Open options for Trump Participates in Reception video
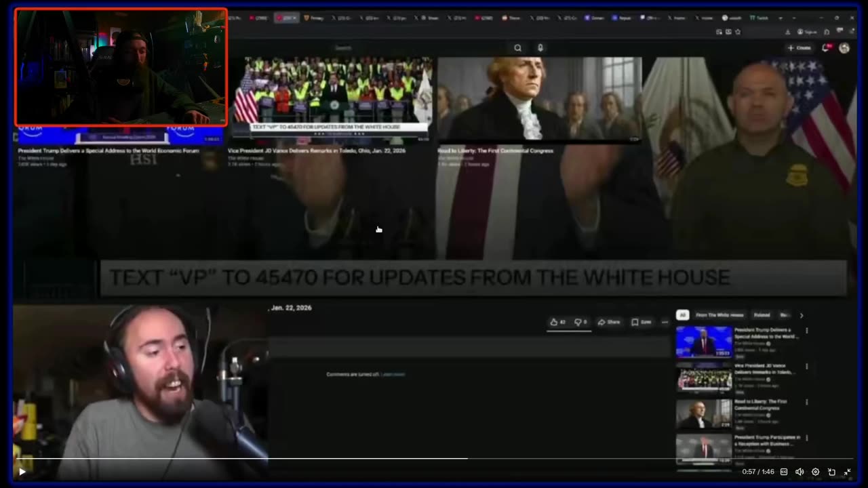Viewport: 868px width, 488px height. coord(806,438)
